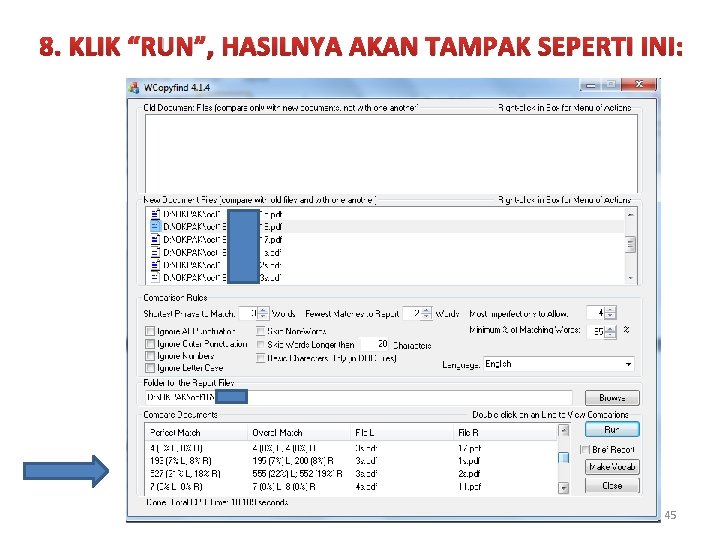
Task: Click the Shortest Phrase to Match spinner arrows
Action: [263, 313]
